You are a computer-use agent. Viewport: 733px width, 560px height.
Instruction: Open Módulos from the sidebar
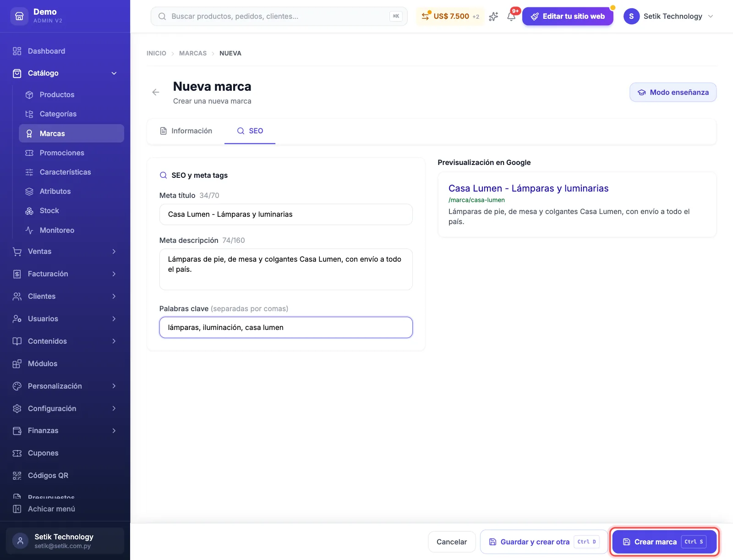[x=65, y=363]
